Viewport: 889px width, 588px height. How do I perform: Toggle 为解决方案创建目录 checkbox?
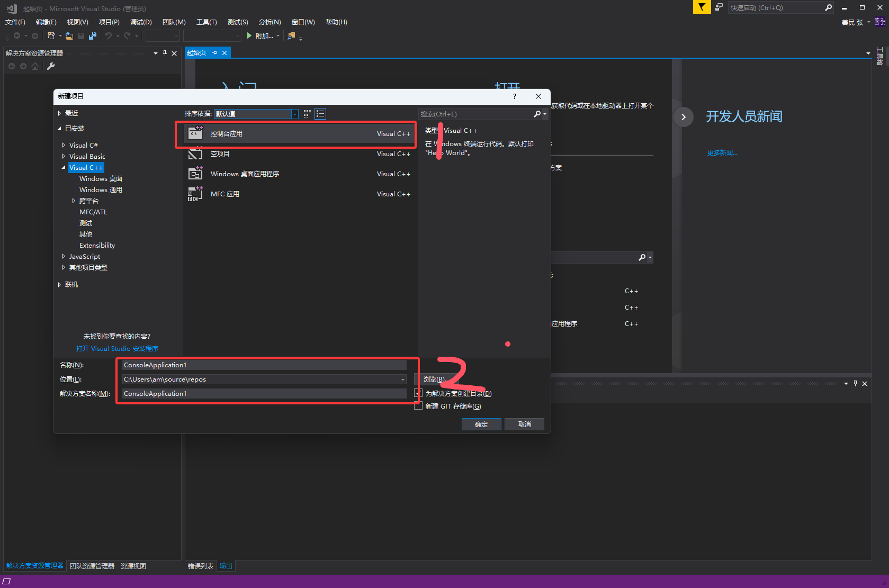(418, 393)
